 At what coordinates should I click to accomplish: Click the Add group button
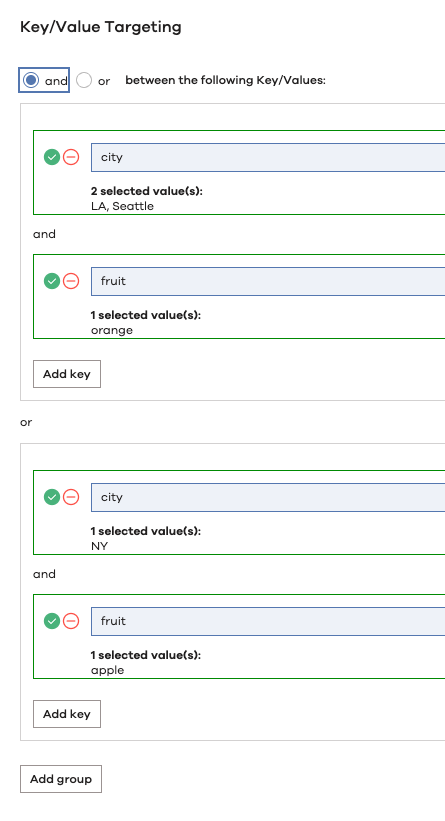[61, 779]
